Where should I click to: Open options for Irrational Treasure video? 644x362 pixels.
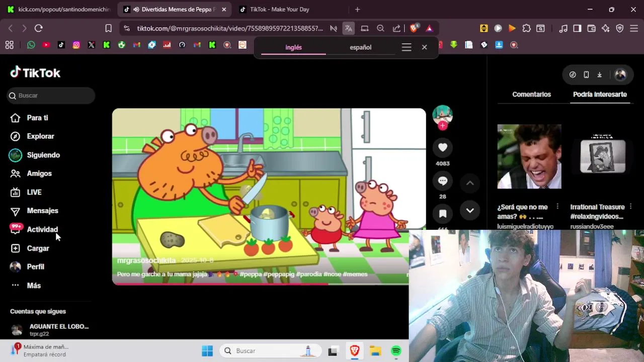[630, 207]
